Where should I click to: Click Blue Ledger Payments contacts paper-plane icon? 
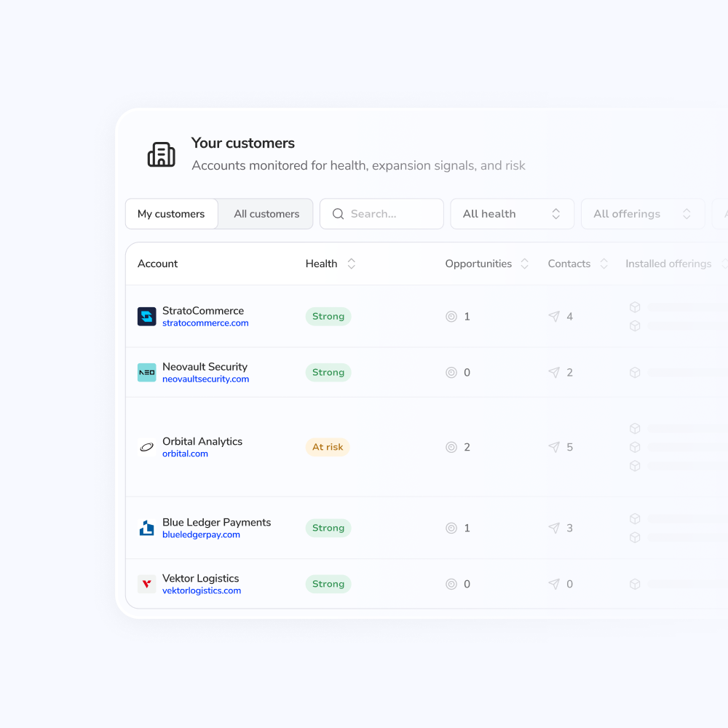(x=554, y=528)
